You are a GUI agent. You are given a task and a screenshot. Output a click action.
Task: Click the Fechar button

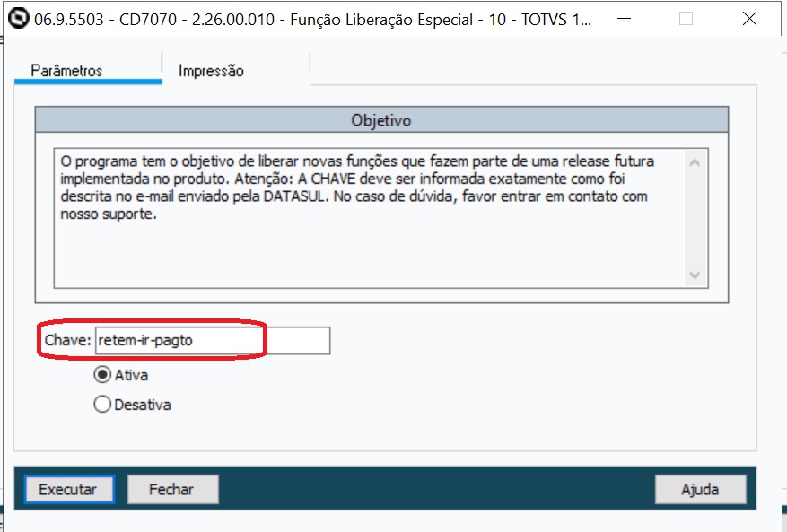click(x=172, y=489)
